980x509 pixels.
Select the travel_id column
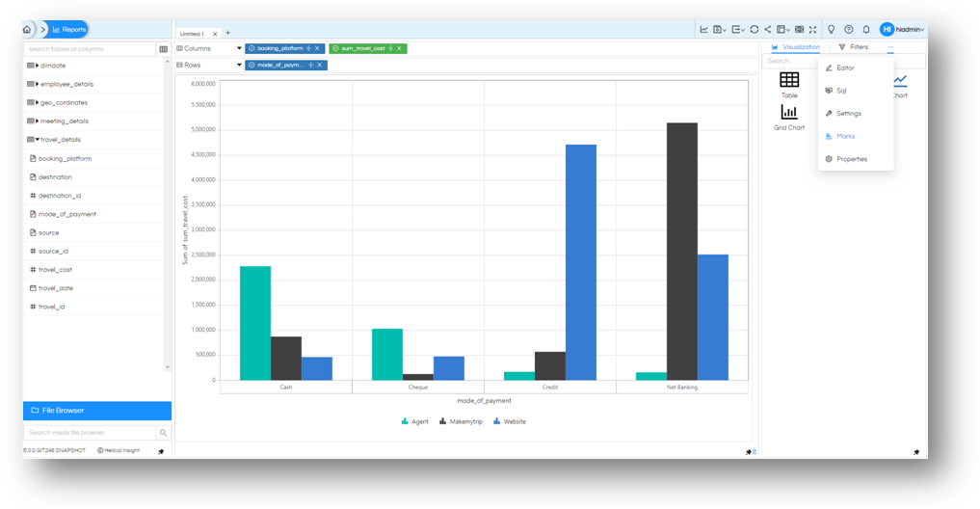51,307
